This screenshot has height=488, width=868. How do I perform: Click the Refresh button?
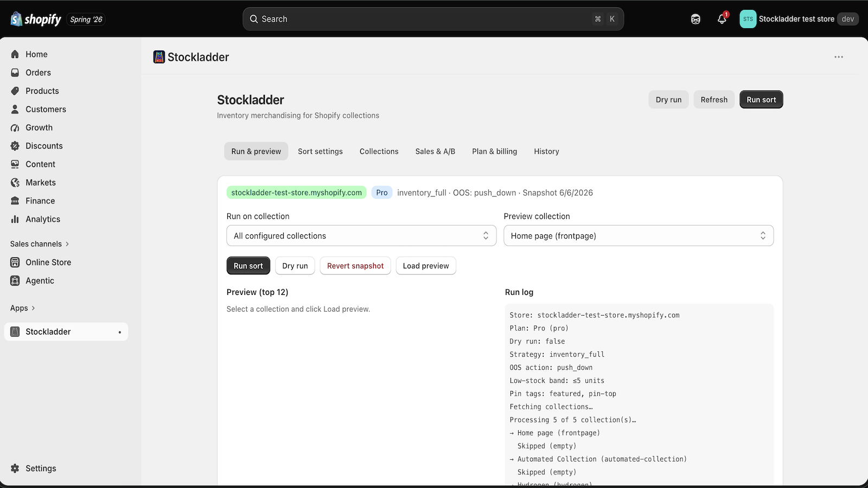click(714, 100)
